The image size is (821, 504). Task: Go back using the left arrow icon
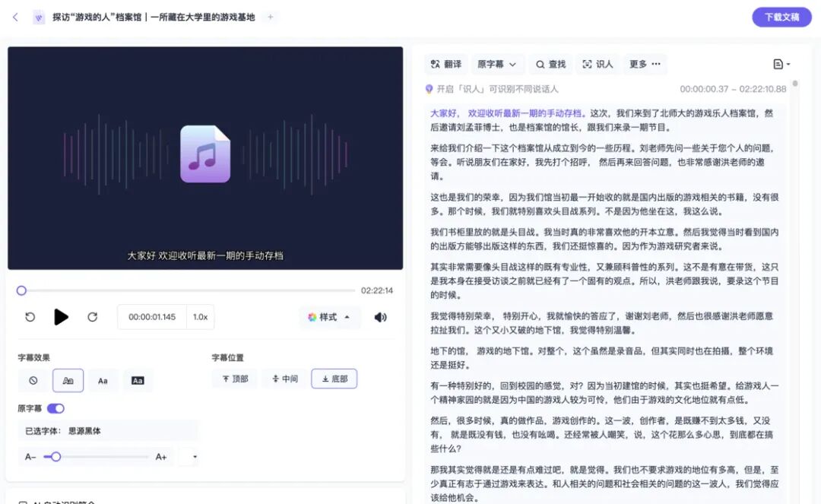[x=15, y=17]
